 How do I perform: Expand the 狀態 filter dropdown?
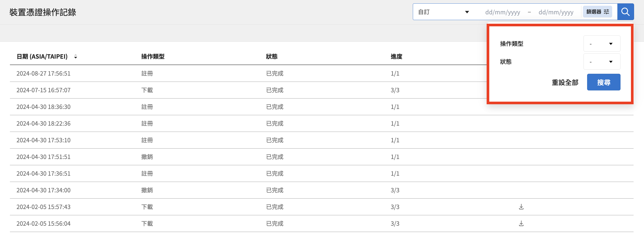(602, 62)
